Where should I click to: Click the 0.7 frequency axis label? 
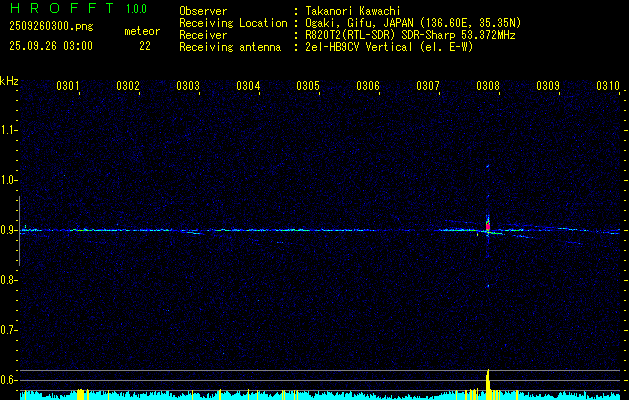[x=8, y=330]
